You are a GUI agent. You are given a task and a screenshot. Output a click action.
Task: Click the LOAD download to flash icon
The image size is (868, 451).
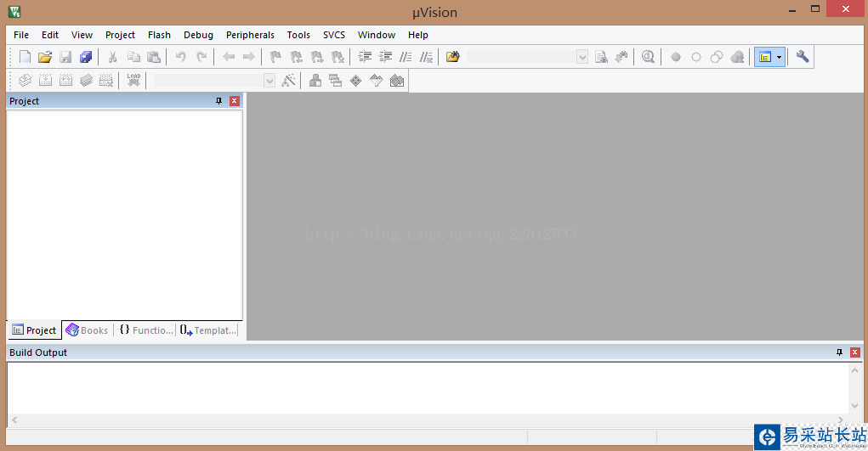[133, 80]
